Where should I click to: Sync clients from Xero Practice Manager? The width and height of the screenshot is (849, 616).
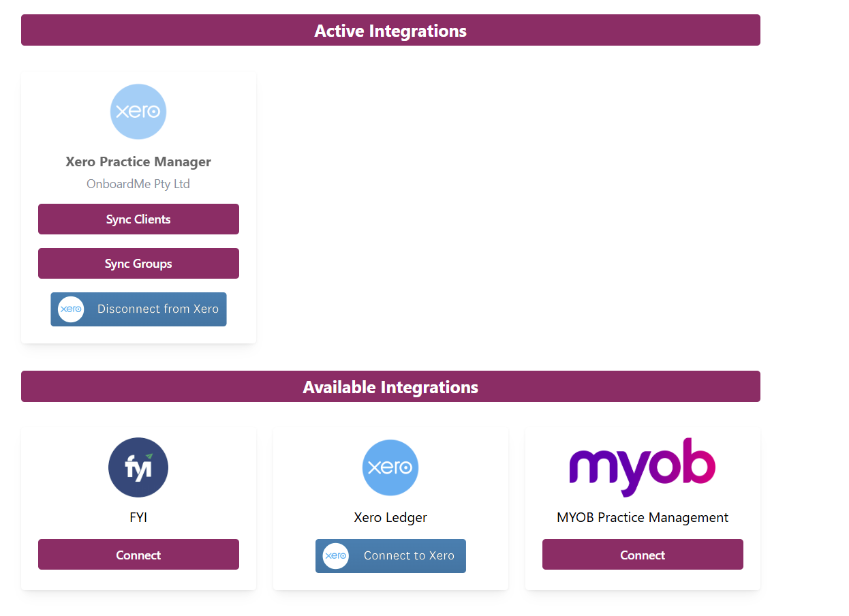[x=138, y=219]
